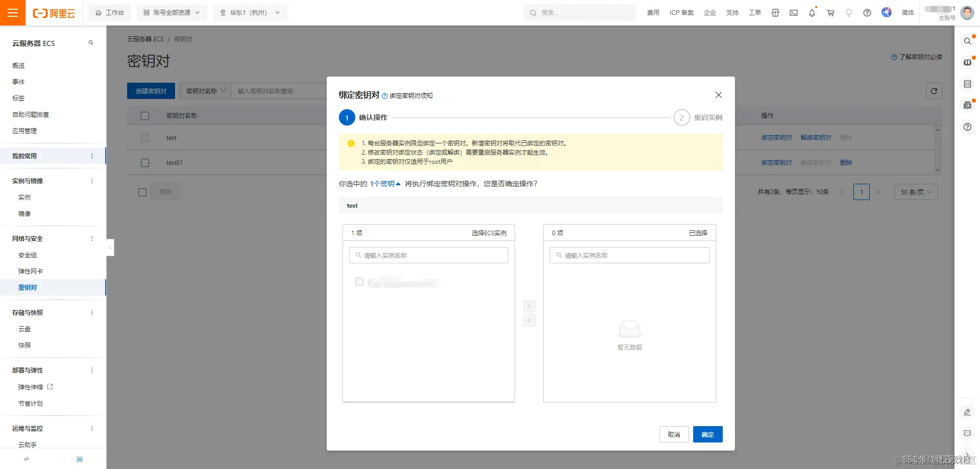Click the lightbulb icon in top bar
Image resolution: width=980 pixels, height=469 pixels.
point(849,13)
